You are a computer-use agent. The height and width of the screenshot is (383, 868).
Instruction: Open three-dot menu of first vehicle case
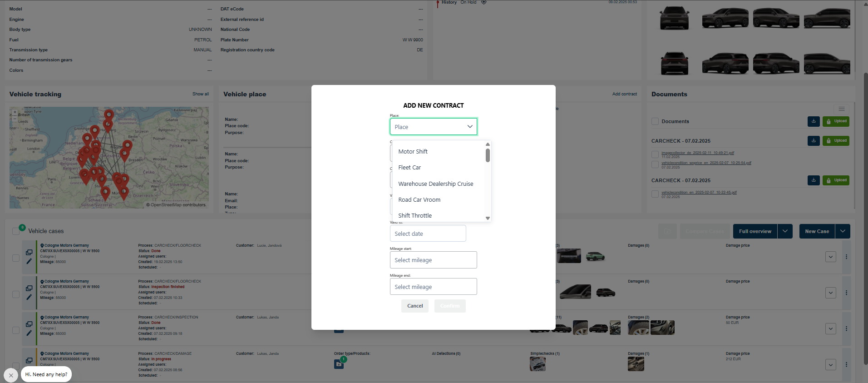click(846, 257)
